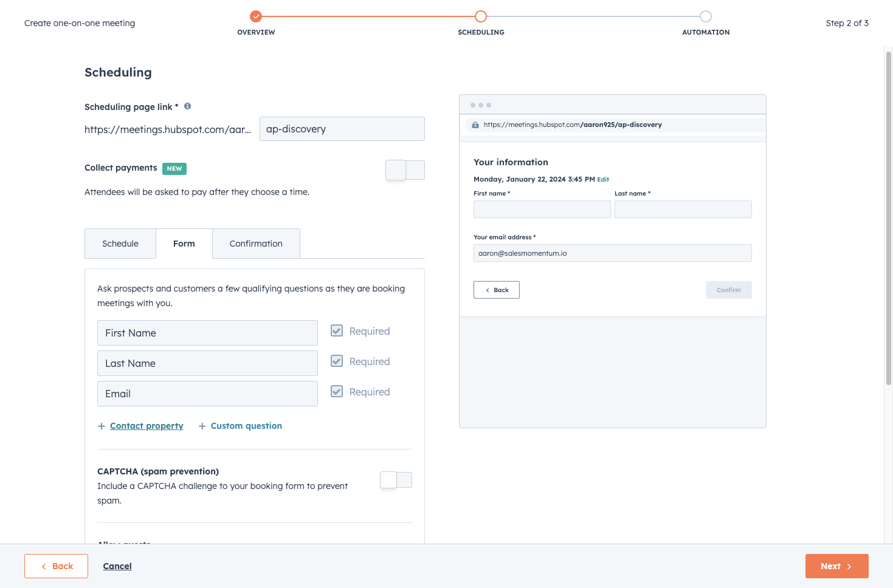Click the 'Step 2 of 3' text

[x=847, y=23]
